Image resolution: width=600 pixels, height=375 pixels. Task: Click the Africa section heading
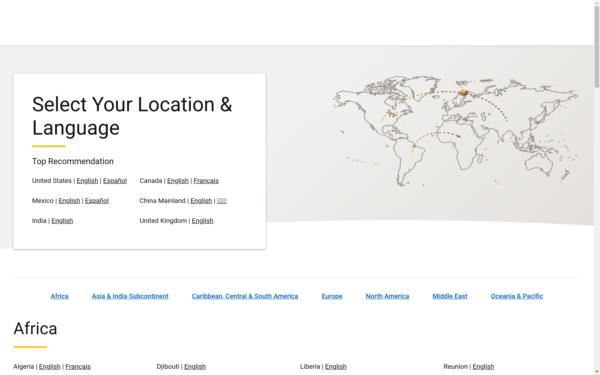pyautogui.click(x=35, y=329)
